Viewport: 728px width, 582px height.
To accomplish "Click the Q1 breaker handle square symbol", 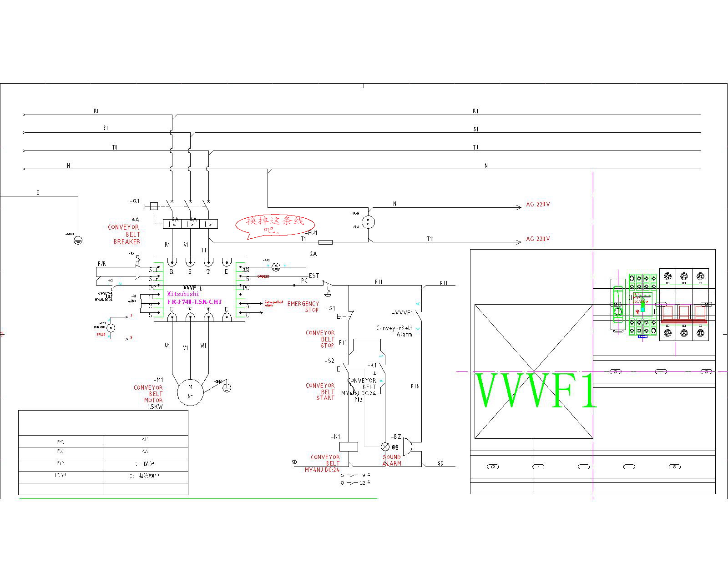I will click(x=154, y=206).
